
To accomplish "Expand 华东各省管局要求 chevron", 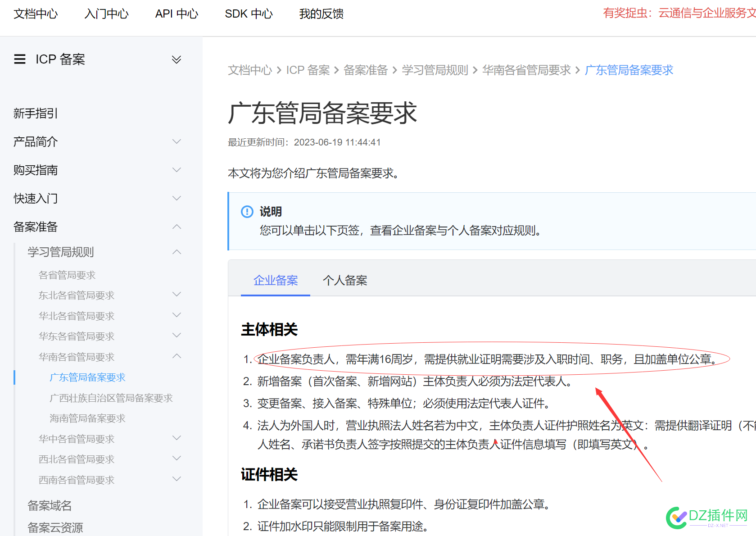I will pos(177,336).
